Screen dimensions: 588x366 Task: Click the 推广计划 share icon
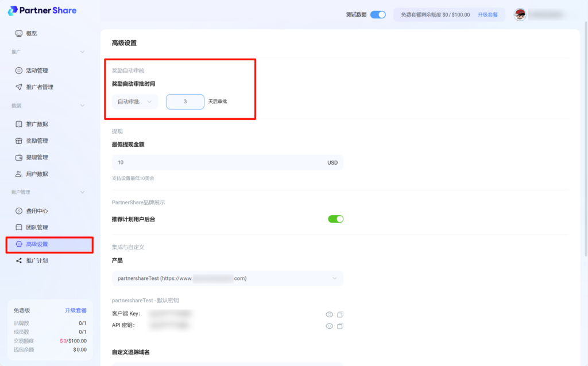pos(19,260)
